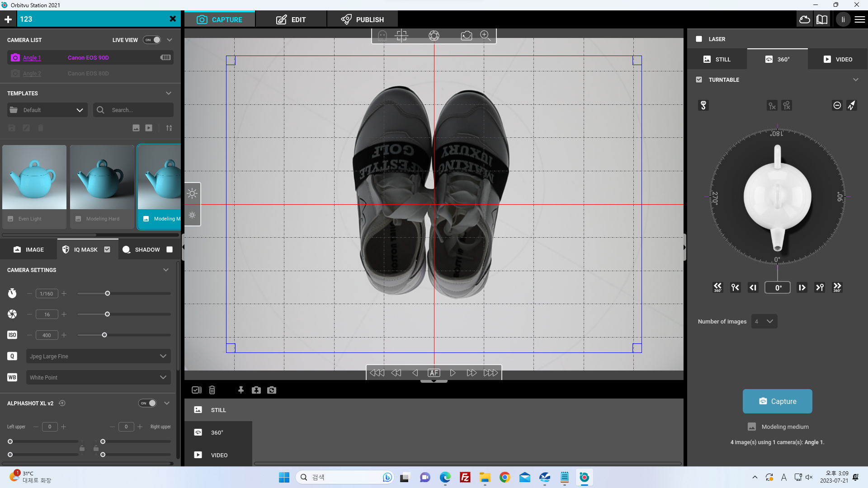The image size is (868, 488).
Task: Open the Default template folder dropdown
Action: [47, 110]
